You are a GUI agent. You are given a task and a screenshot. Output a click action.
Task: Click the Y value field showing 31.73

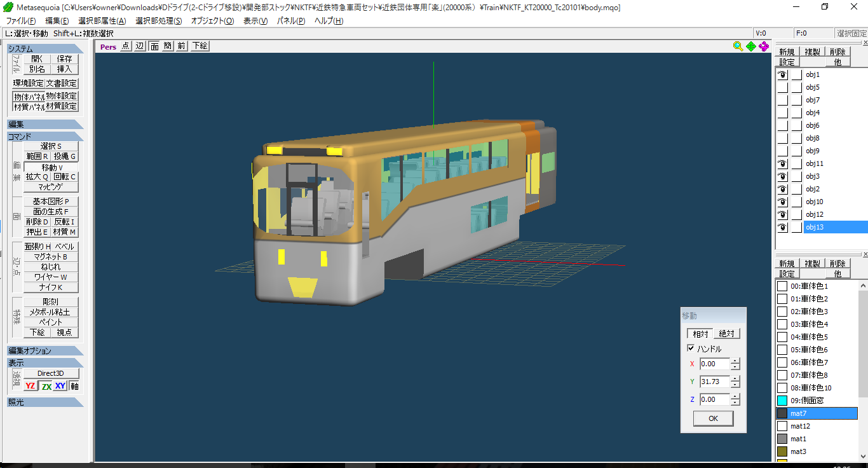pos(715,382)
